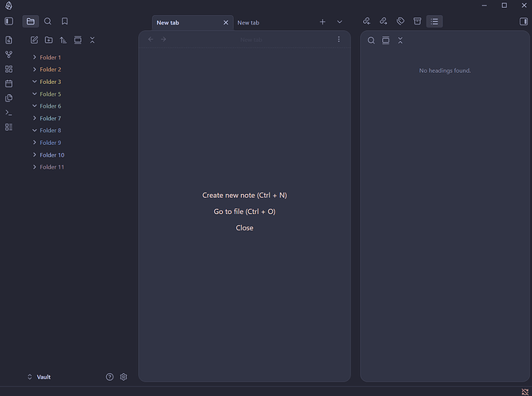This screenshot has width=532, height=396.
Task: Open the Vault switcher at bottom left
Action: (x=40, y=377)
